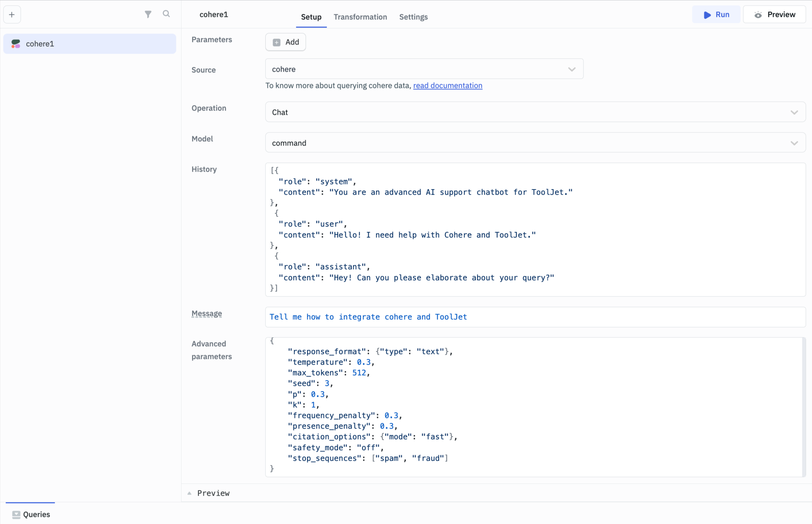Viewport: 812px width, 524px height.
Task: Click the Preview eye icon
Action: click(758, 15)
